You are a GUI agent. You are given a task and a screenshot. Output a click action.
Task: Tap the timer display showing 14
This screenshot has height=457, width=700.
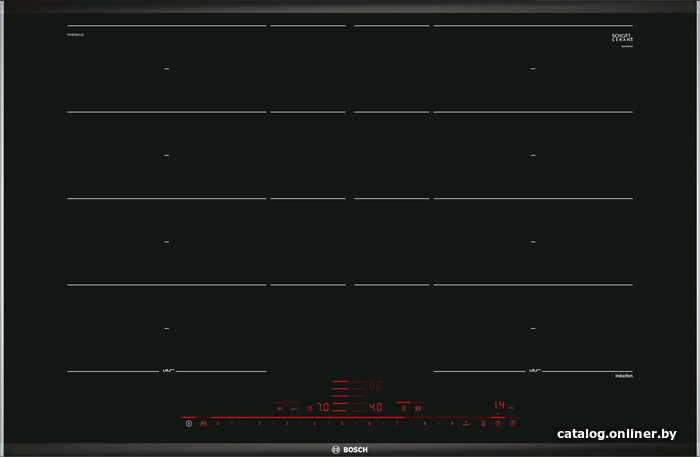(x=498, y=406)
